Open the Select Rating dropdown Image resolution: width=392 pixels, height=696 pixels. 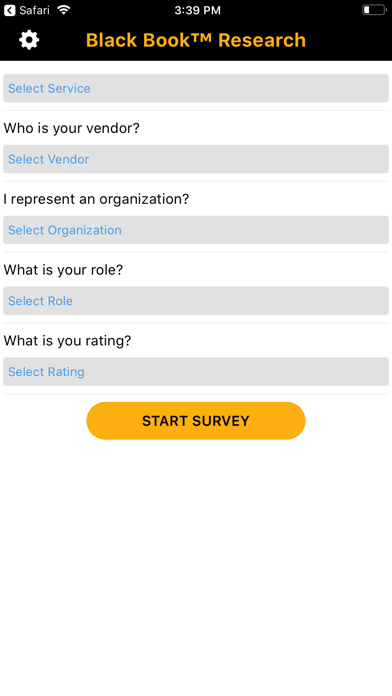196,372
